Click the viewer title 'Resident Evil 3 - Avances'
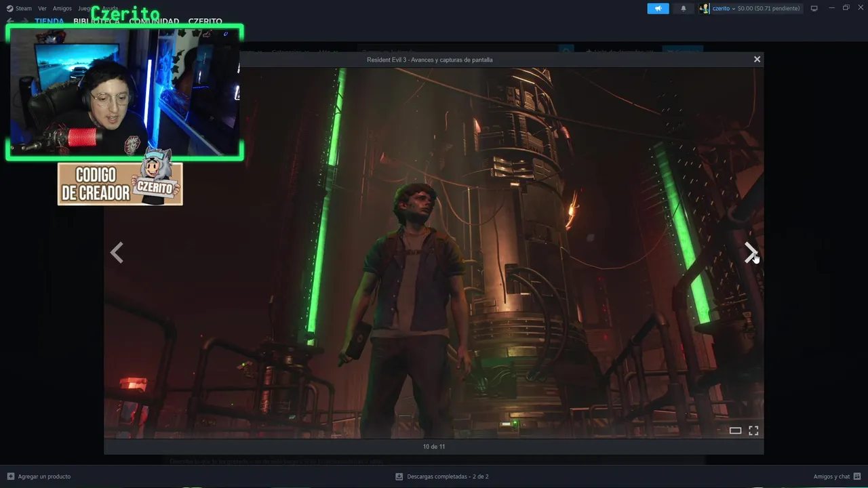868x488 pixels. [430, 60]
